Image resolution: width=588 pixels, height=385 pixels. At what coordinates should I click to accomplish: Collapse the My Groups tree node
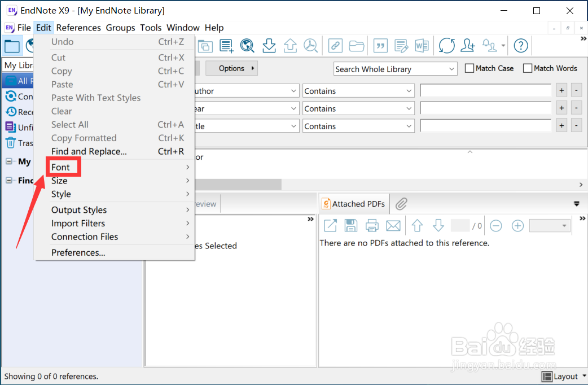pyautogui.click(x=9, y=161)
